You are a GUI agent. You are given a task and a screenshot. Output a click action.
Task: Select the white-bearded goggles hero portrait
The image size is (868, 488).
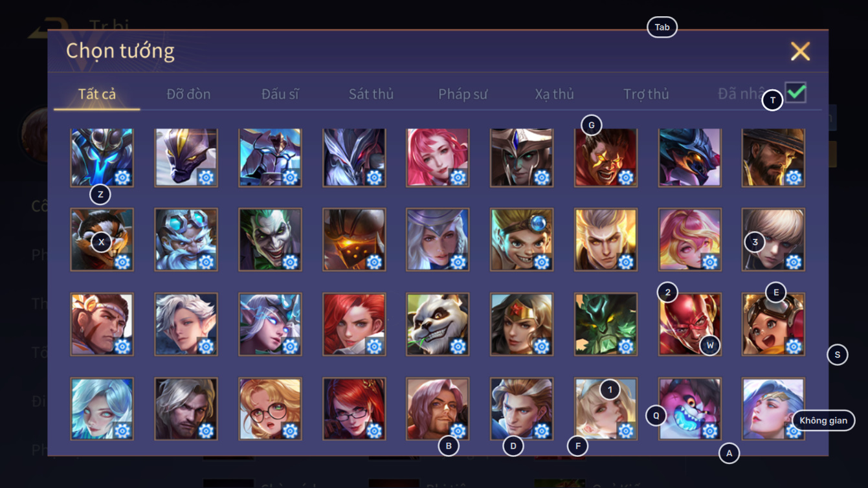pos(186,239)
